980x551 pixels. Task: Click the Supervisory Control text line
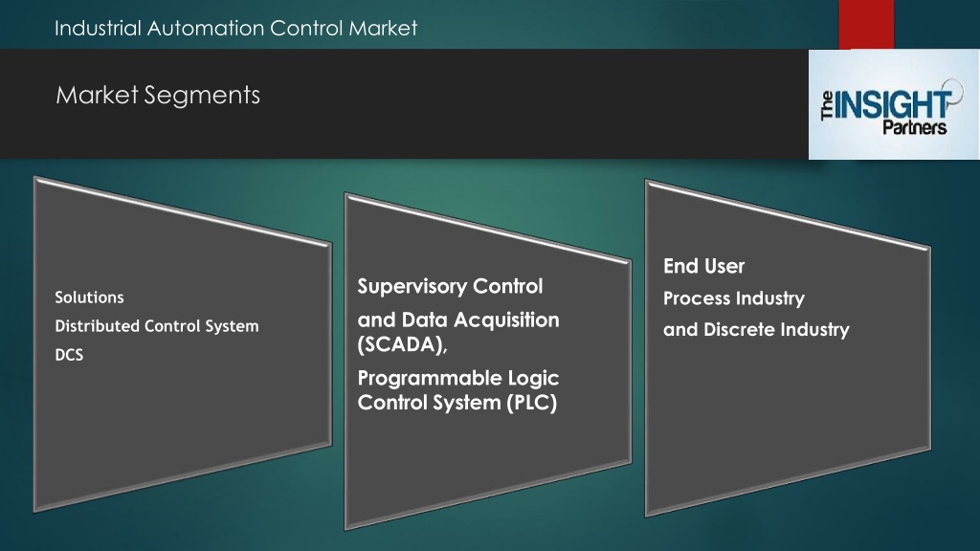point(450,286)
